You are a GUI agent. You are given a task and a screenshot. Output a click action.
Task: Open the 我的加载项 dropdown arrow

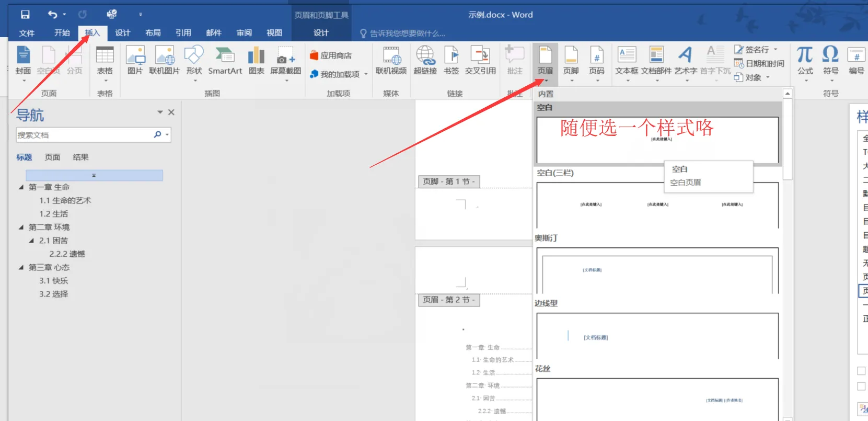point(366,74)
